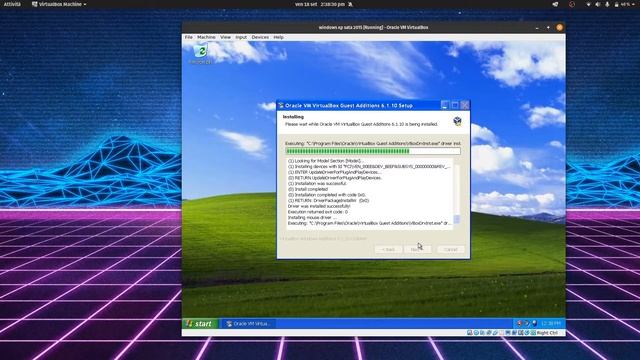Image resolution: width=640 pixels, height=360 pixels.
Task: Click the 'Installing' heading in the installer
Action: [293, 117]
